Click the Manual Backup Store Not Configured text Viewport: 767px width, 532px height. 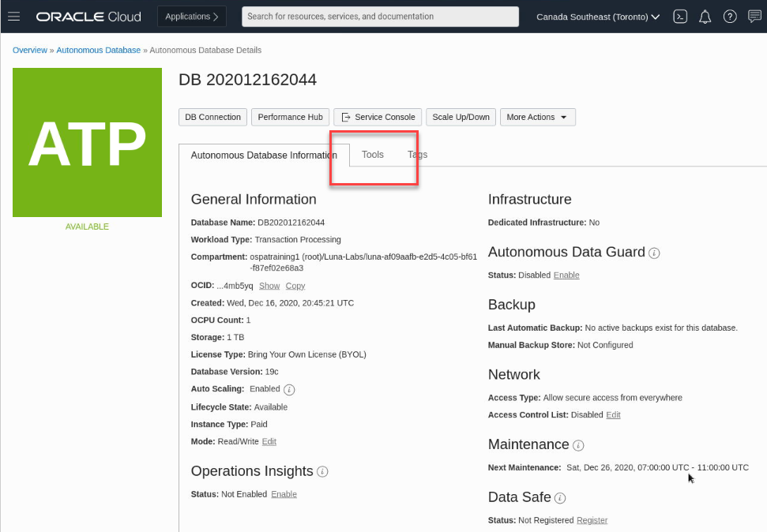(605, 345)
